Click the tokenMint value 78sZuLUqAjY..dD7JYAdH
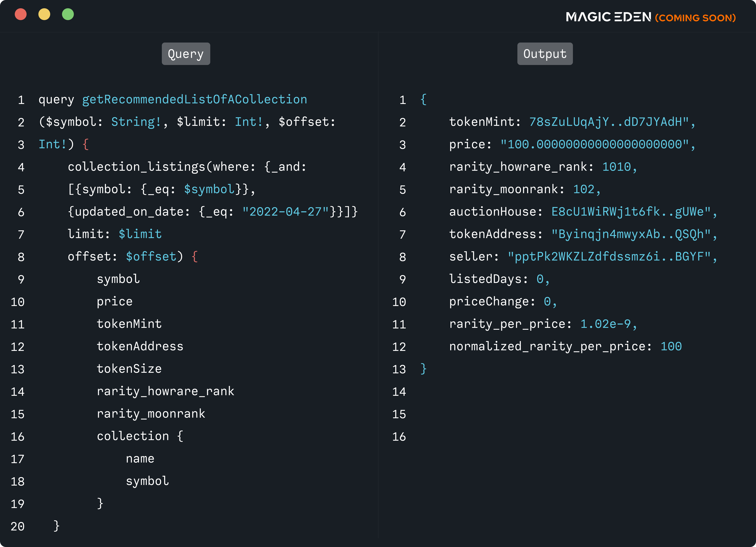 609,122
